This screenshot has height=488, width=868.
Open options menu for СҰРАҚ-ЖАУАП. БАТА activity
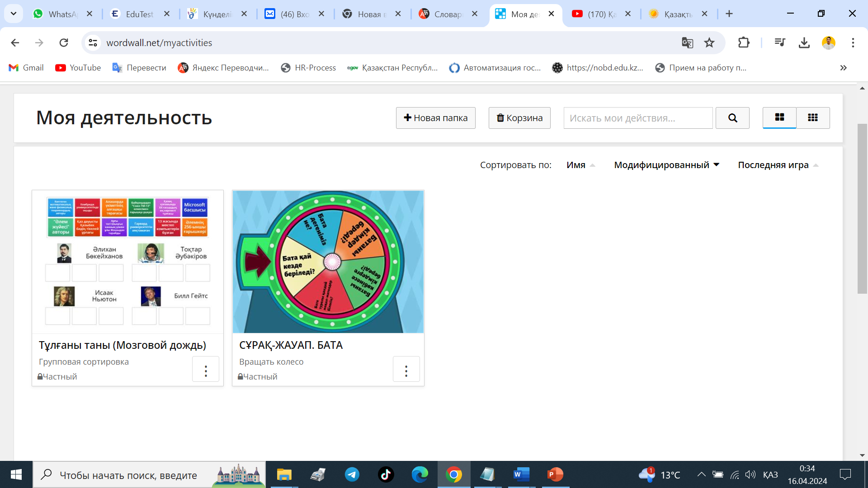406,371
